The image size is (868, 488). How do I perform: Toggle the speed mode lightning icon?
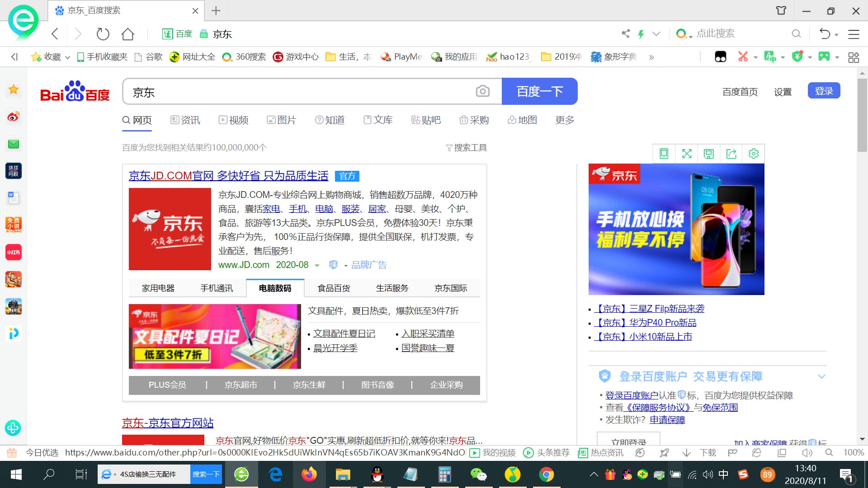(x=642, y=33)
